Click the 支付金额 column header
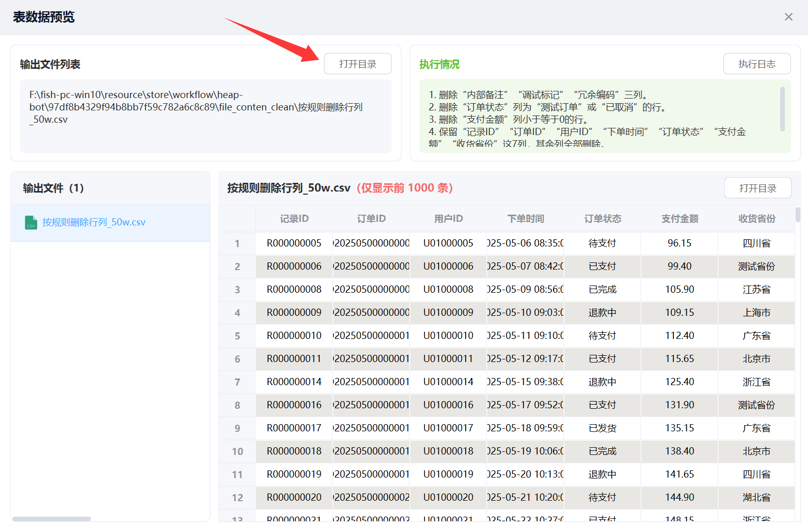This screenshot has height=532, width=808. [680, 219]
